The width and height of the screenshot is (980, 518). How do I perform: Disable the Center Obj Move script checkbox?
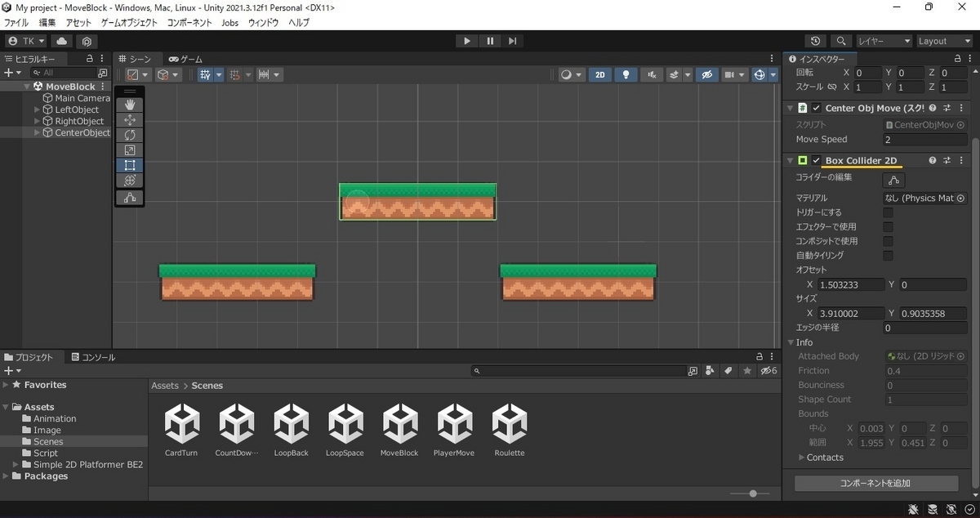pos(817,108)
